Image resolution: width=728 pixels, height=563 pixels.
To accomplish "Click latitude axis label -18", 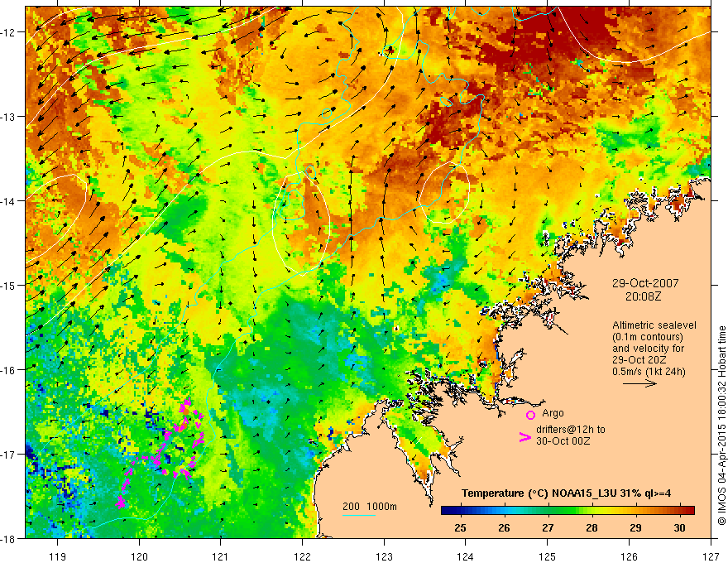I will pos(7,538).
